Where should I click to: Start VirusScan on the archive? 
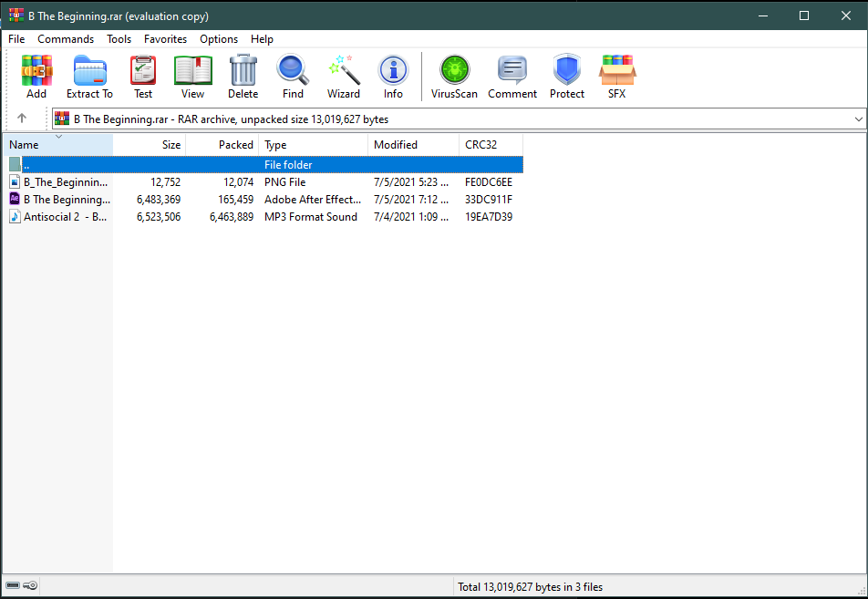(454, 77)
